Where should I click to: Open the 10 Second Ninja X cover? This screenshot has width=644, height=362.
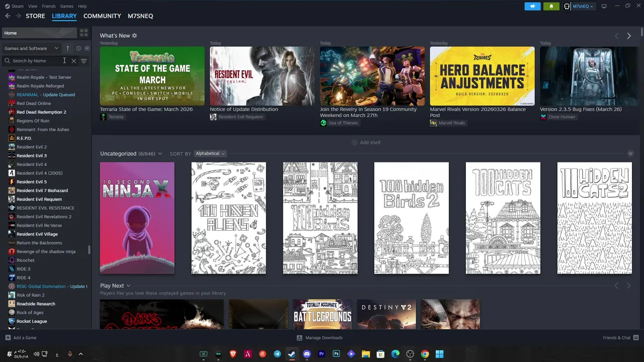point(137,218)
